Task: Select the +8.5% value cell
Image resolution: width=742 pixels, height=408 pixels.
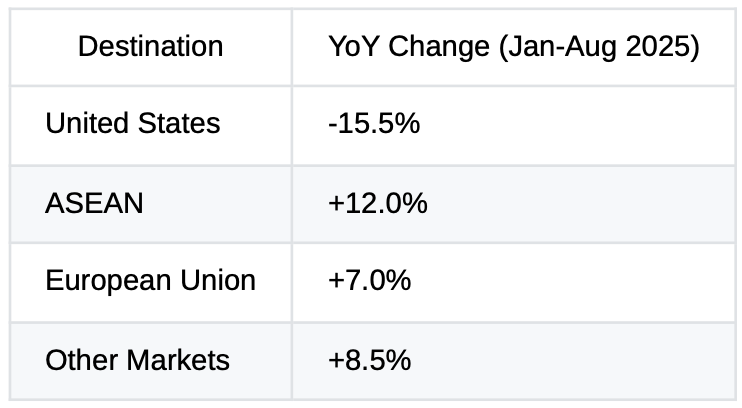Action: tap(513, 361)
